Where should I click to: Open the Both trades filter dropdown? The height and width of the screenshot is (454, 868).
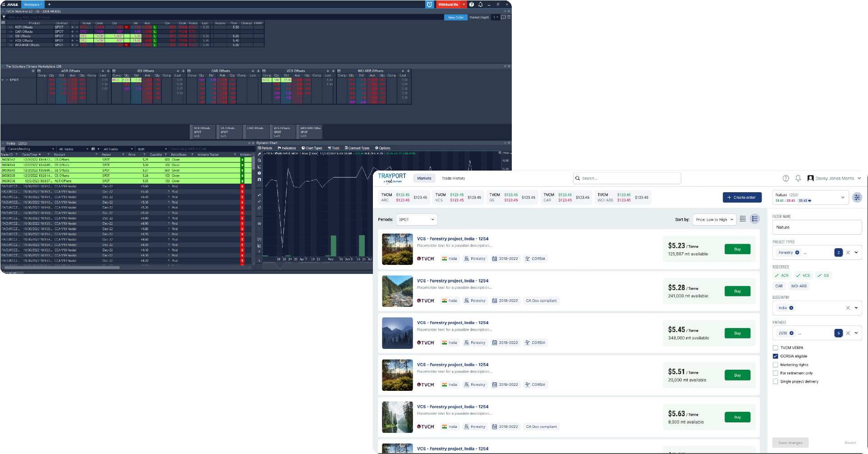tap(152, 149)
